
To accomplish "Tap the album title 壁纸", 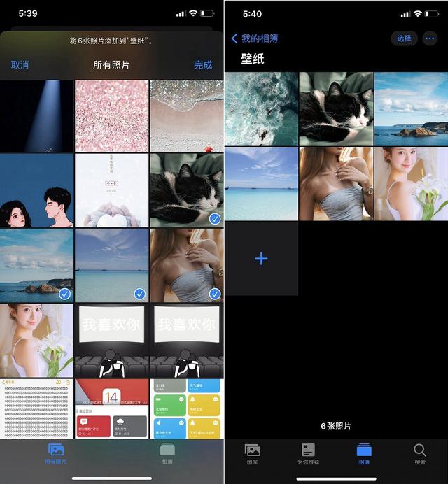I will tap(253, 59).
